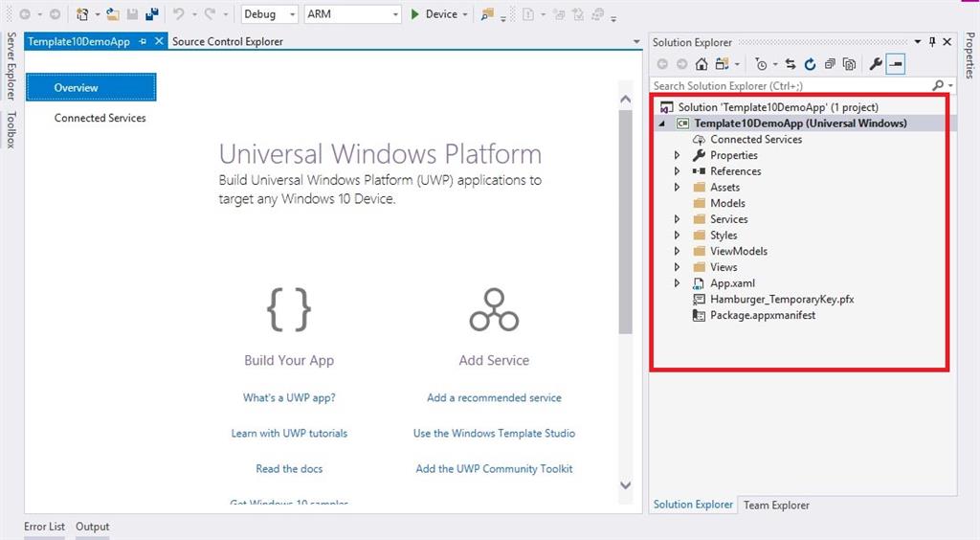Expand the Properties node
Image resolution: width=980 pixels, height=540 pixels.
click(677, 155)
